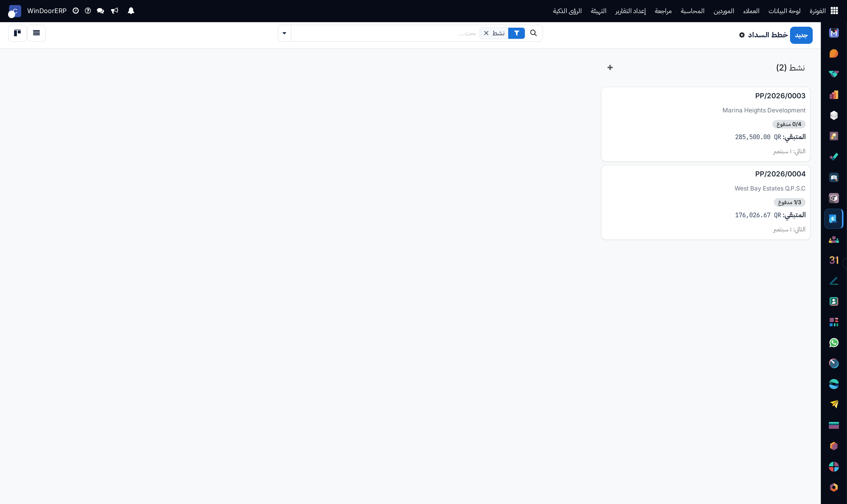This screenshot has width=847, height=504.
Task: Open the open-book app icon
Action: (x=834, y=178)
